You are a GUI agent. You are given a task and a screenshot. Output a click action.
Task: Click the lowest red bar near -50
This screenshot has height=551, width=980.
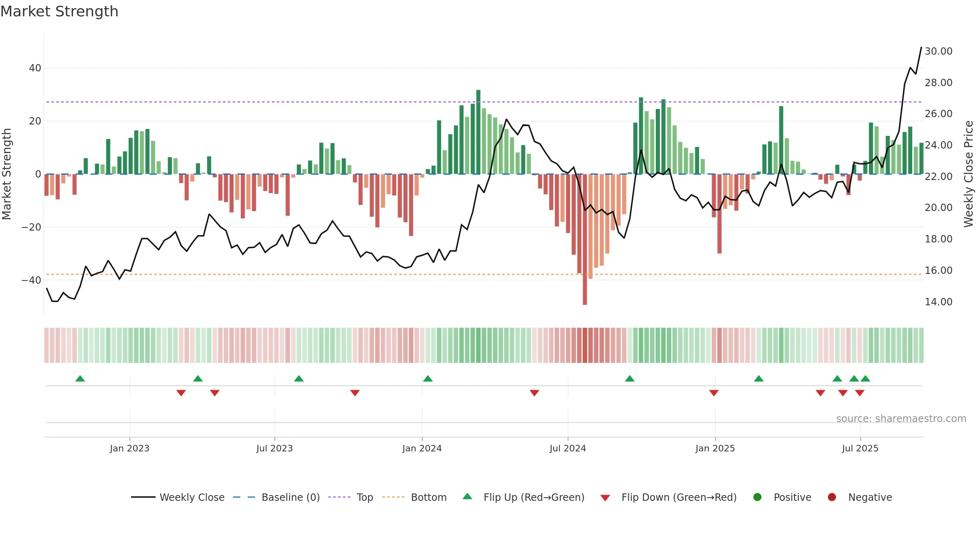pyautogui.click(x=585, y=239)
